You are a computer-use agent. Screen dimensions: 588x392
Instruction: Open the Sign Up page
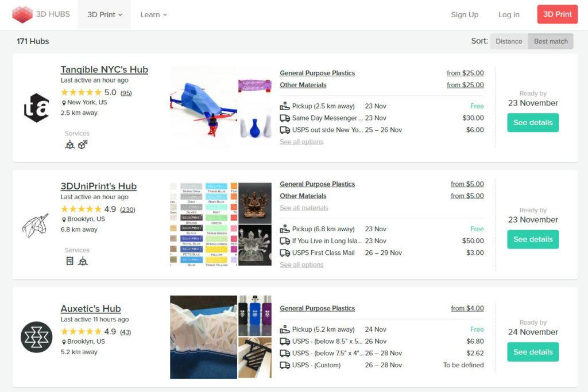[x=465, y=14]
